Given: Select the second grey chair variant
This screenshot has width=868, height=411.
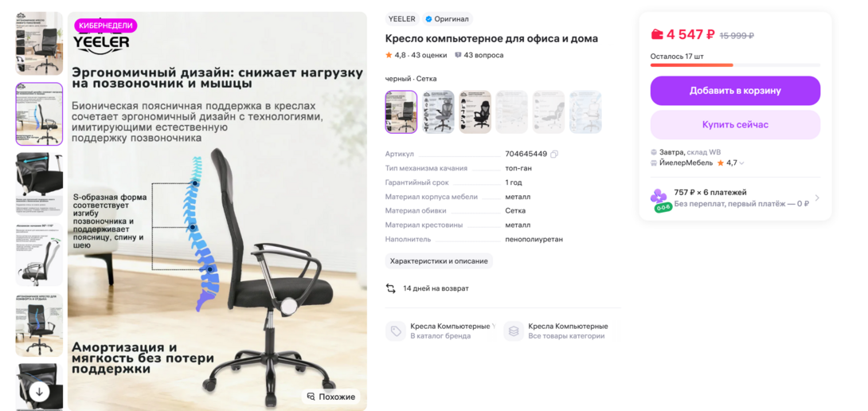Looking at the screenshot, I should pos(439,112).
